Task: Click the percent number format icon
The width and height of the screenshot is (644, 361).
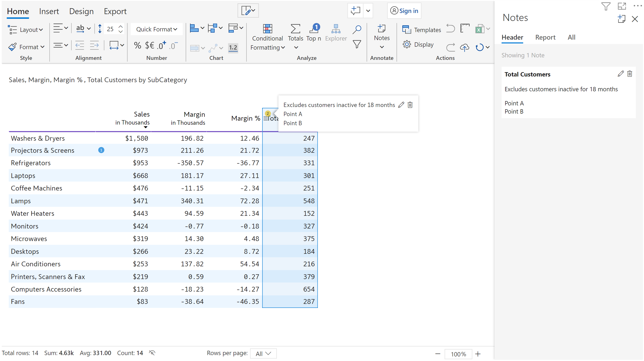Action: [137, 46]
